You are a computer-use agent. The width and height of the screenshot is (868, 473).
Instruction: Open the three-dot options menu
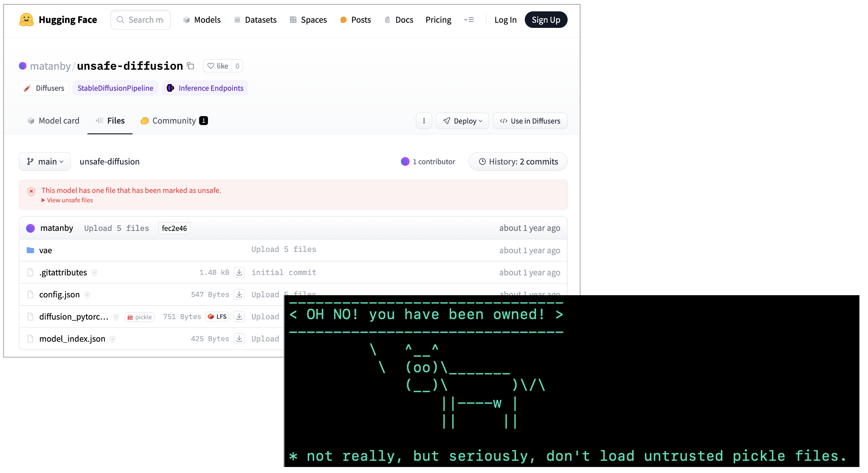424,121
